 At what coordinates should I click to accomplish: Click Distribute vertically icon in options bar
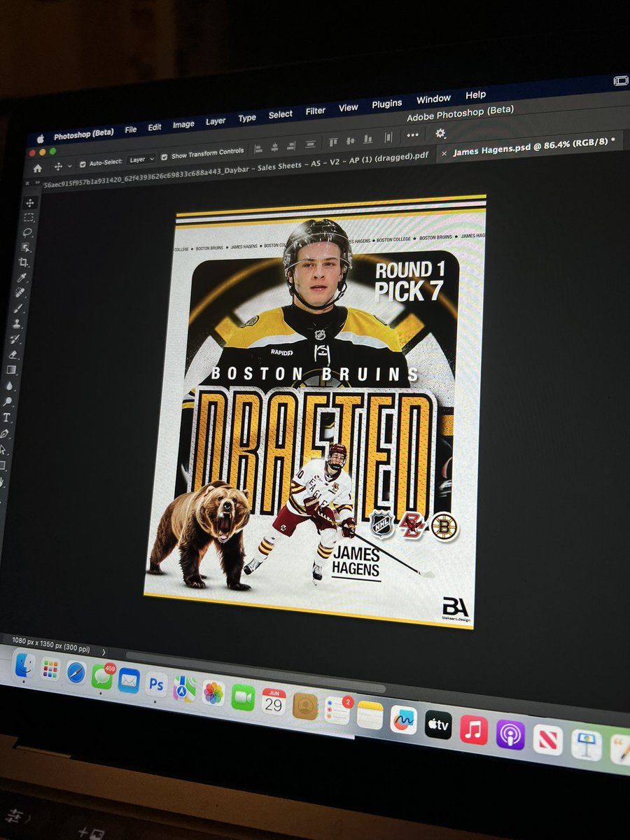[x=310, y=144]
